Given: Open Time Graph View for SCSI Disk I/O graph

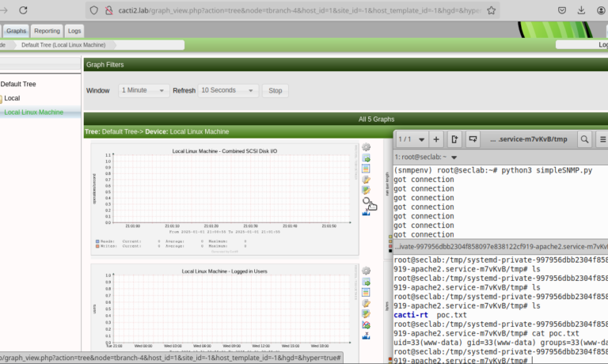Looking at the screenshot, I should [x=366, y=169].
